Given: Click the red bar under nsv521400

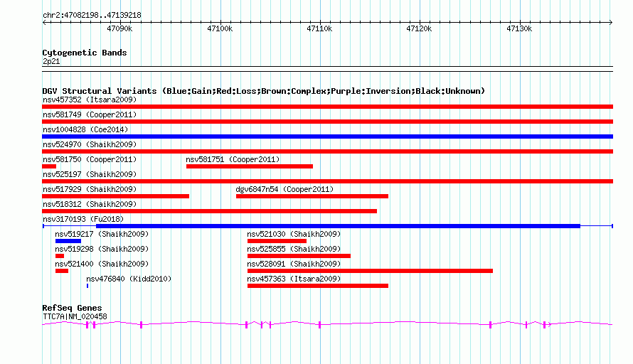Looking at the screenshot, I should click(62, 271).
